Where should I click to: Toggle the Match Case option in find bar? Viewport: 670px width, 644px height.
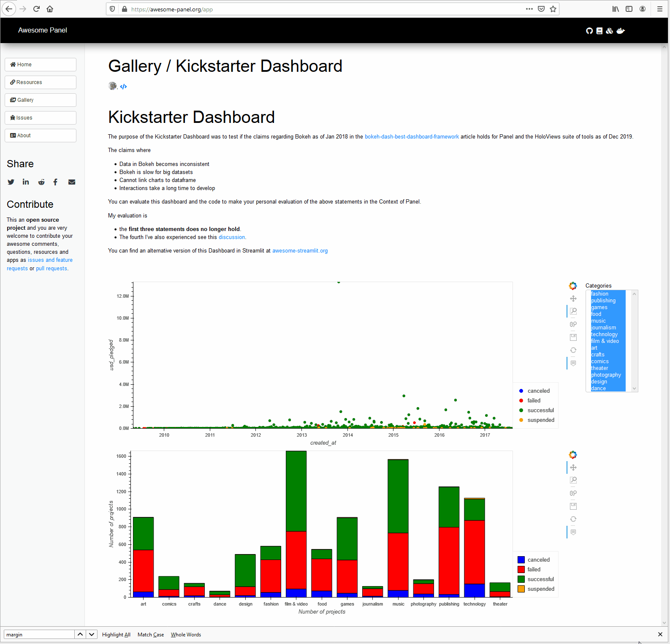coord(151,635)
